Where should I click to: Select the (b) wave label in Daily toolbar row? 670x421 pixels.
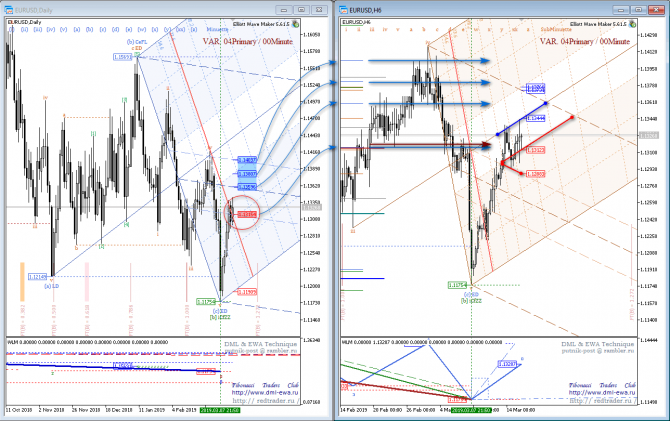point(89,29)
